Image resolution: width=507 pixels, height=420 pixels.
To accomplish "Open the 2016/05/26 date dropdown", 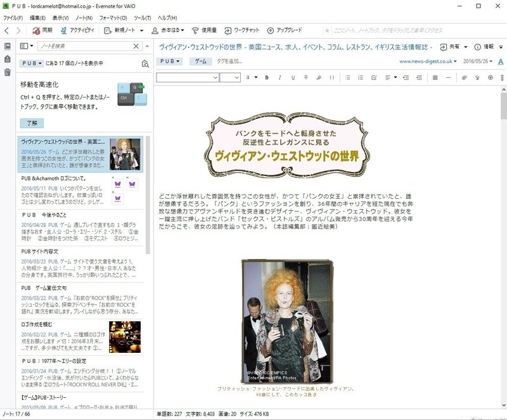I will [x=478, y=61].
